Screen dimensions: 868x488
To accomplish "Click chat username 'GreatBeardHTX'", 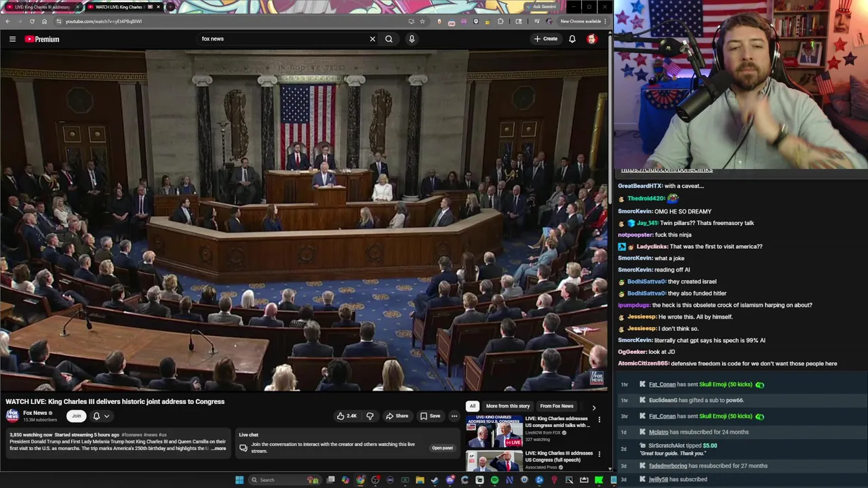I will [x=639, y=186].
